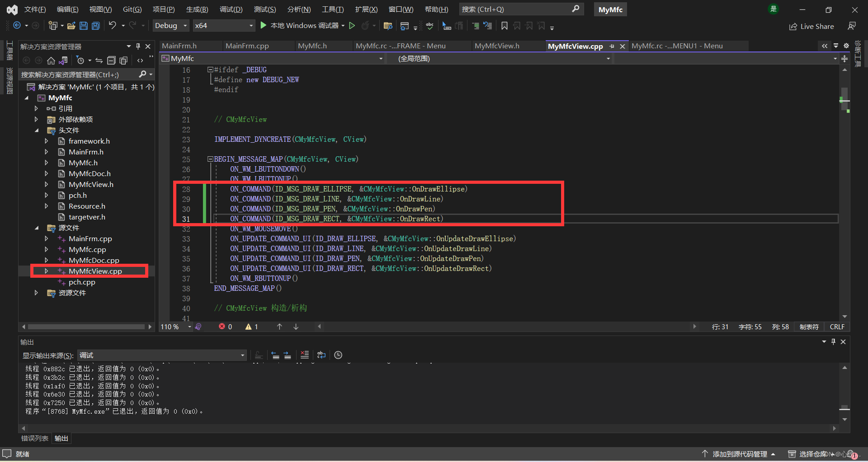Open x64 platform dropdown
Viewport: 868px width, 462px height.
[224, 26]
